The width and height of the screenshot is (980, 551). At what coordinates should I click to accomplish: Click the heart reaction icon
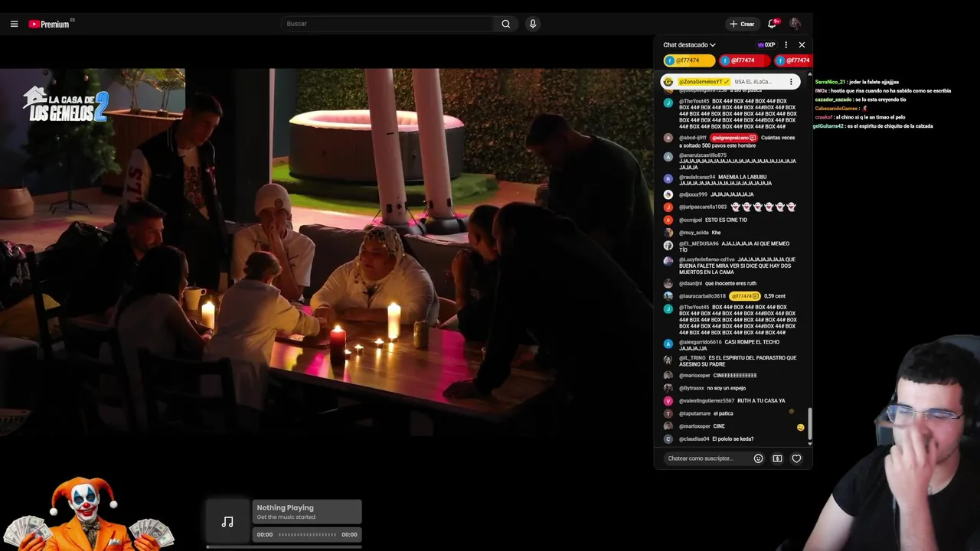[x=796, y=458]
